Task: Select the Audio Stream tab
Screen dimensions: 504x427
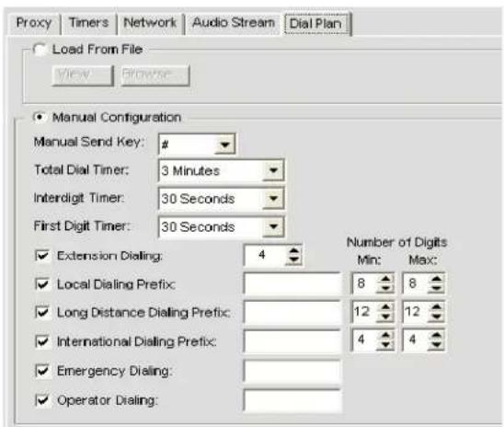Action: (234, 23)
